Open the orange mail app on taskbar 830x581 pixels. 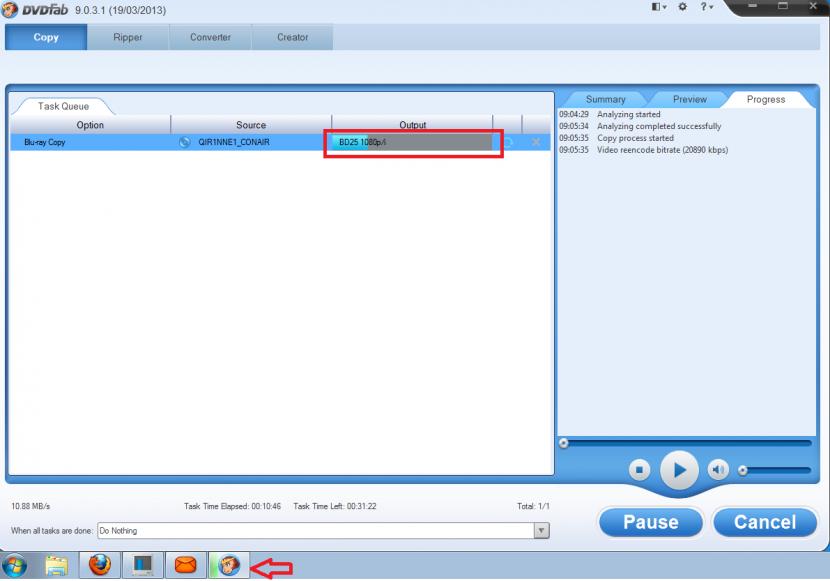185,565
